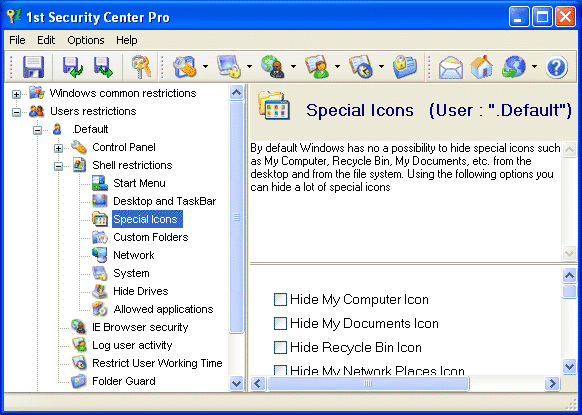Click the Control Panel wrench tree icon
The width and height of the screenshot is (582, 415).
click(79, 147)
